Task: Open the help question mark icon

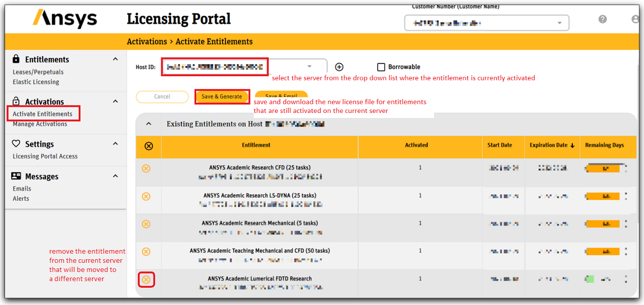Action: (x=602, y=19)
